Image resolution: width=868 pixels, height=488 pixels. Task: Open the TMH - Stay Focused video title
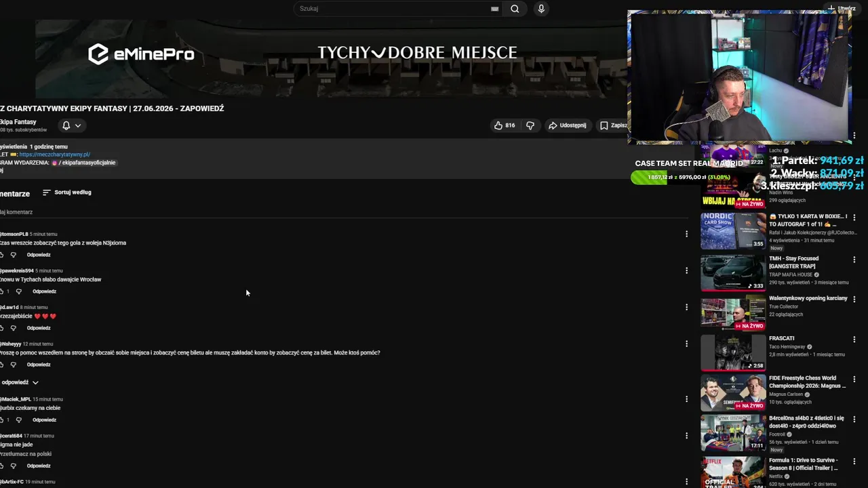794,262
